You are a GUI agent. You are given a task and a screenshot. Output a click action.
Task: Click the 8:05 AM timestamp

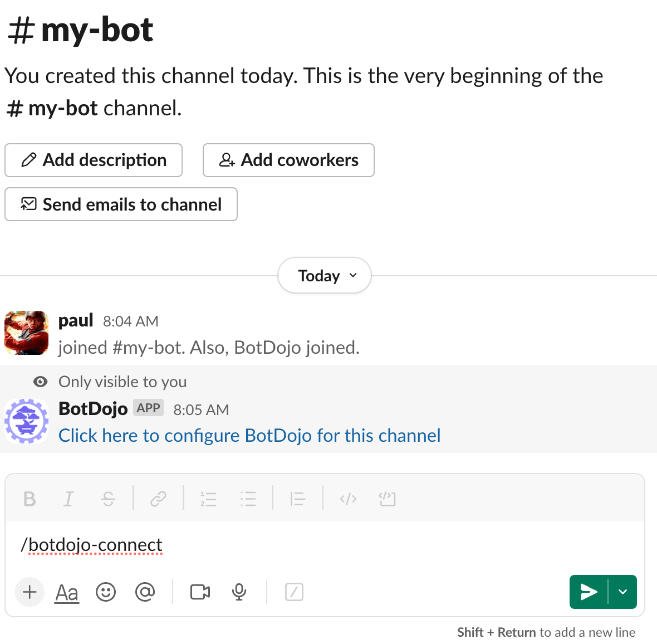(x=201, y=410)
